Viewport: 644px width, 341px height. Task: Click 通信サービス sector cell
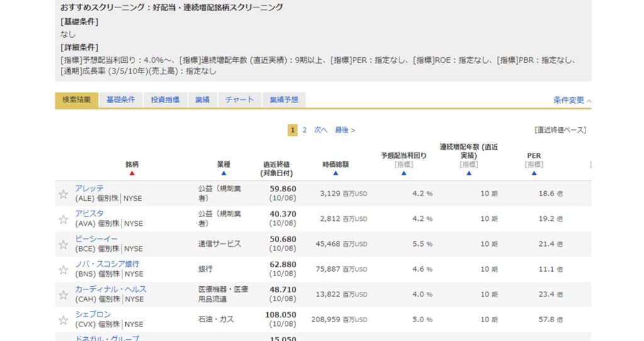click(219, 244)
